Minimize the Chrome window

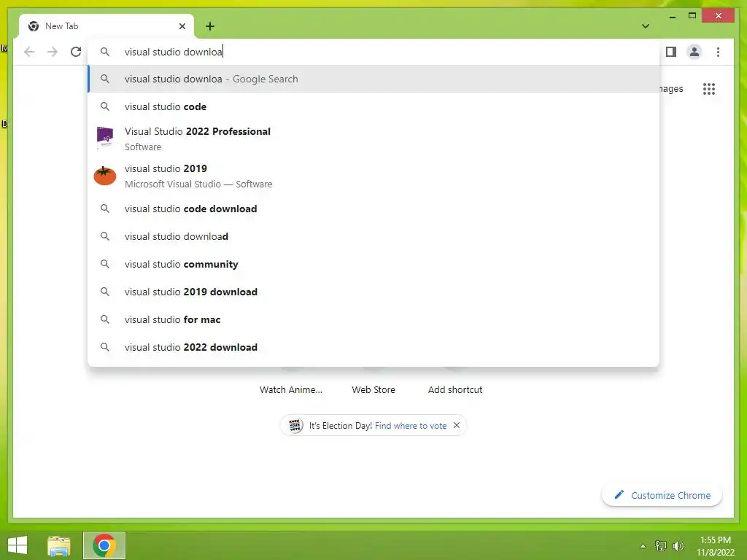point(672,16)
